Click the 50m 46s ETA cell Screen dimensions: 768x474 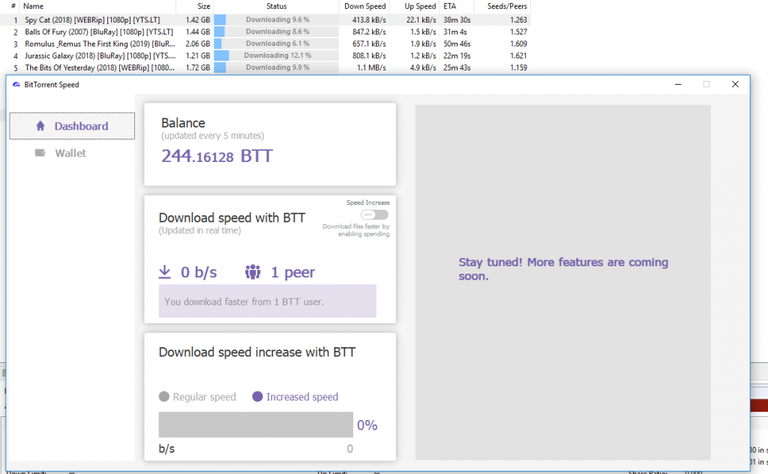click(x=457, y=44)
